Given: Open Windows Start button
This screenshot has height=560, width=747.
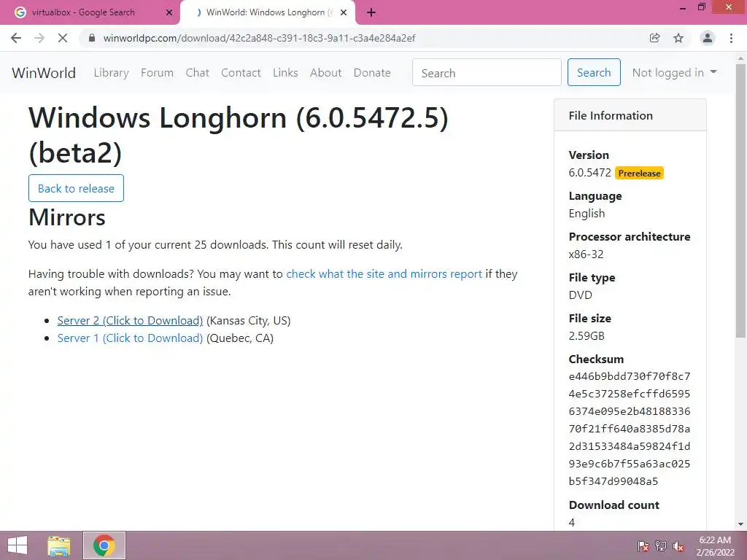Looking at the screenshot, I should (x=18, y=545).
